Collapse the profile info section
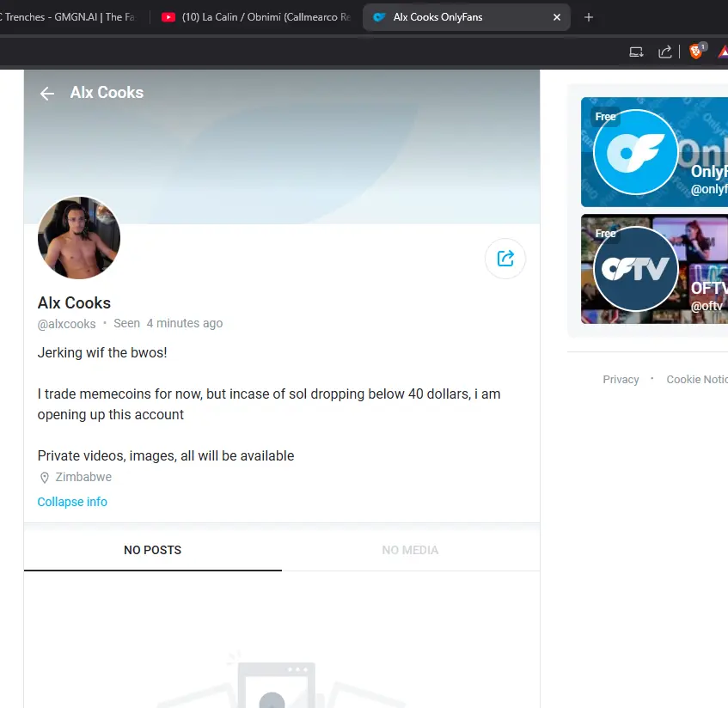The width and height of the screenshot is (728, 708). (x=72, y=502)
